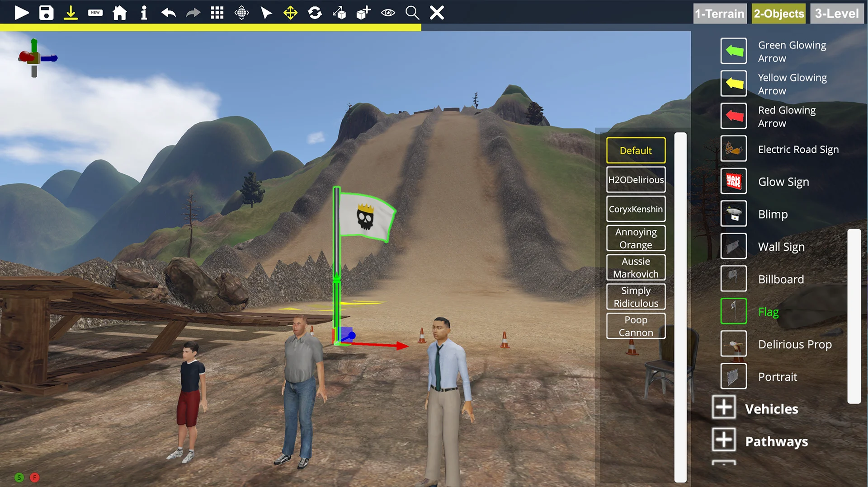Select the Move tool icon
The image size is (868, 487).
(x=291, y=13)
